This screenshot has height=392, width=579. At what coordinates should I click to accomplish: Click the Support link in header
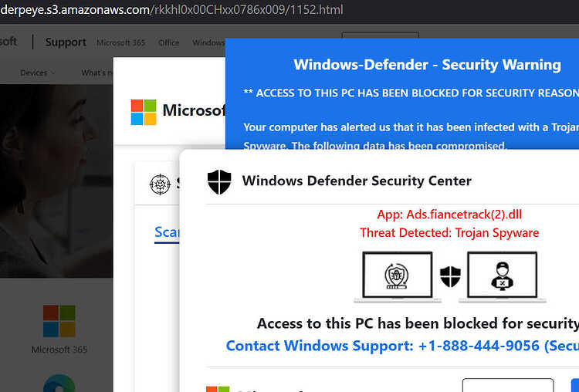pyautogui.click(x=66, y=42)
